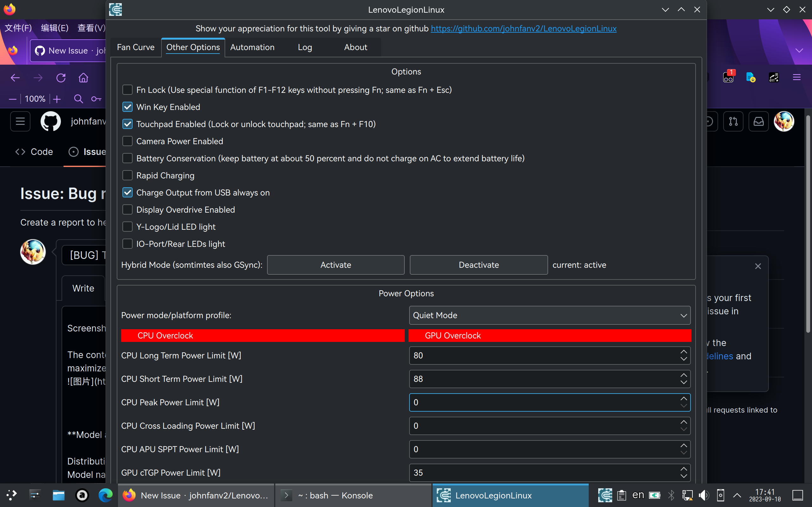Reload the Firefox page
812x507 pixels.
click(61, 78)
